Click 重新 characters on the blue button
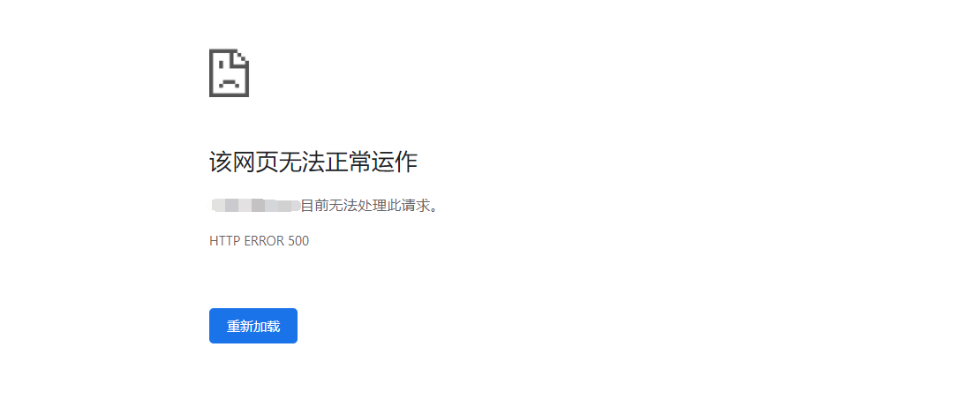This screenshot has height=415, width=980. coord(240,326)
